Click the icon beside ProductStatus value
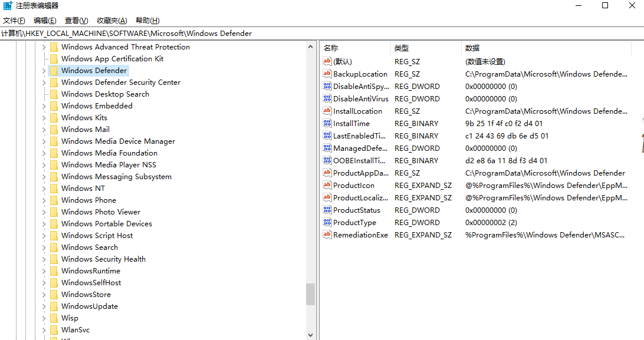Image resolution: width=644 pixels, height=340 pixels. point(327,210)
